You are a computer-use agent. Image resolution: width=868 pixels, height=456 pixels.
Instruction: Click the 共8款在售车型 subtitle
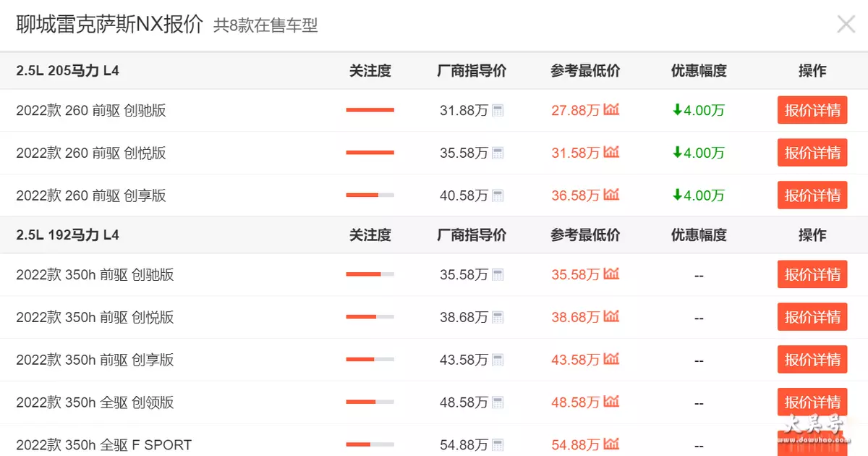point(265,26)
